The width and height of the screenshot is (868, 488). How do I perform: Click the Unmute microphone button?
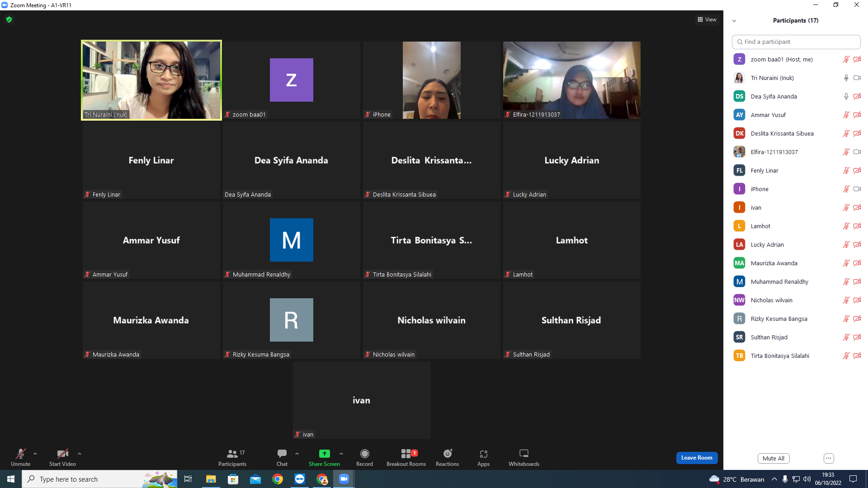tap(21, 457)
